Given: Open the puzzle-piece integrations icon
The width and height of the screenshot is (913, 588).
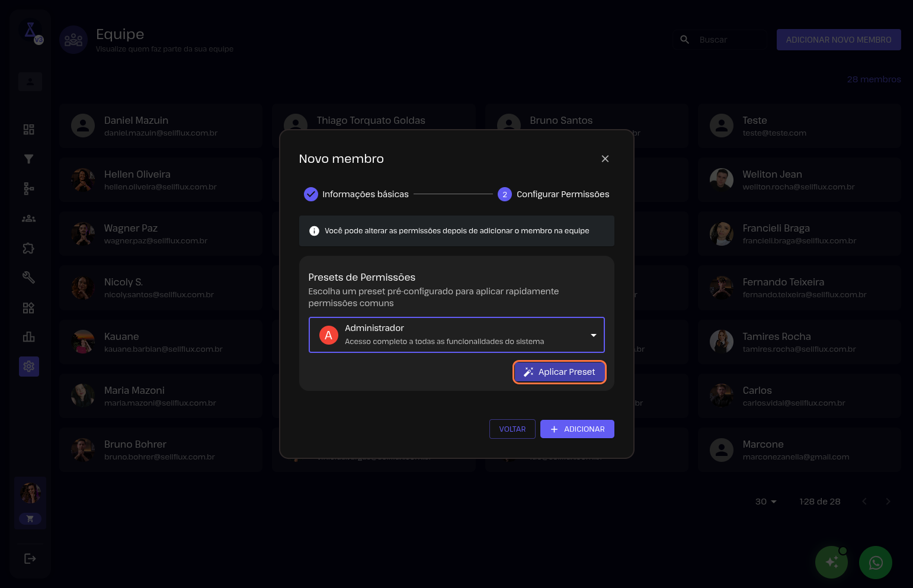Looking at the screenshot, I should (28, 248).
